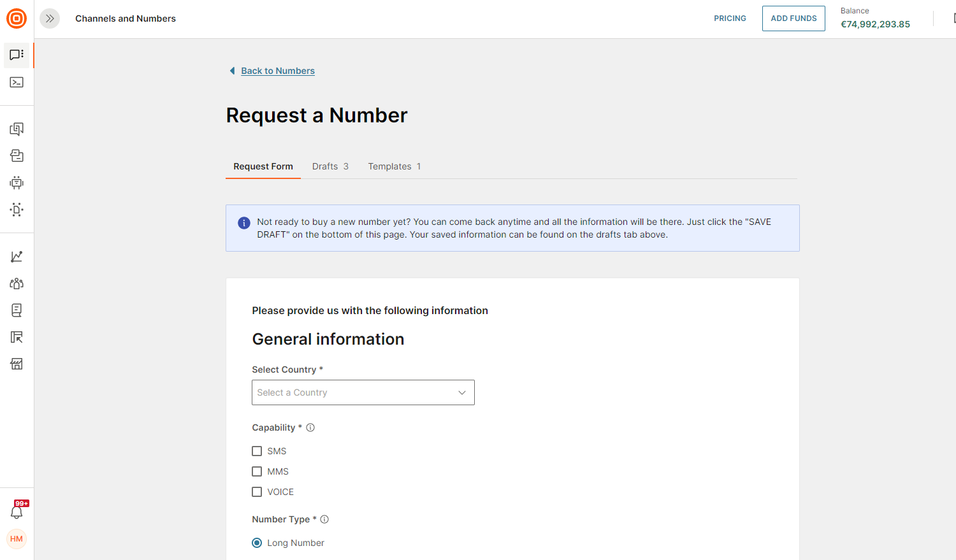
Task: Open the chatbot robot sidebar icon
Action: (17, 183)
